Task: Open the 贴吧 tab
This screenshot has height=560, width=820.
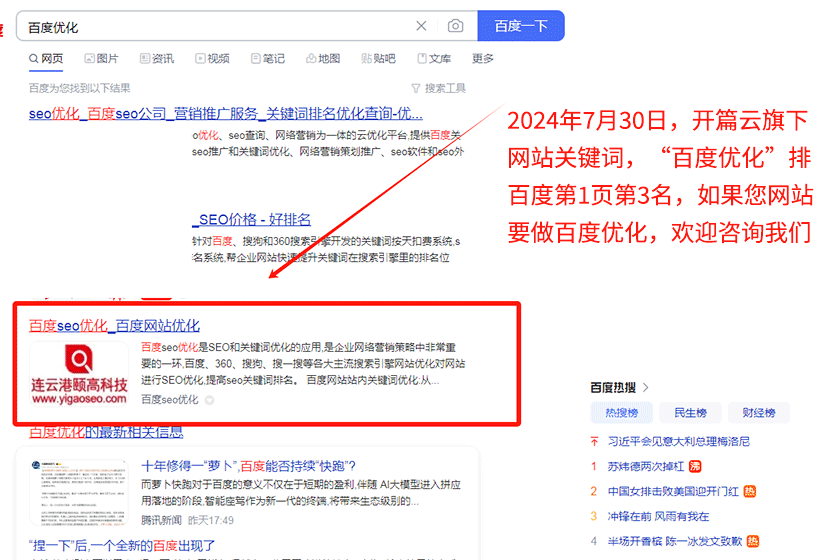Action: click(x=378, y=59)
